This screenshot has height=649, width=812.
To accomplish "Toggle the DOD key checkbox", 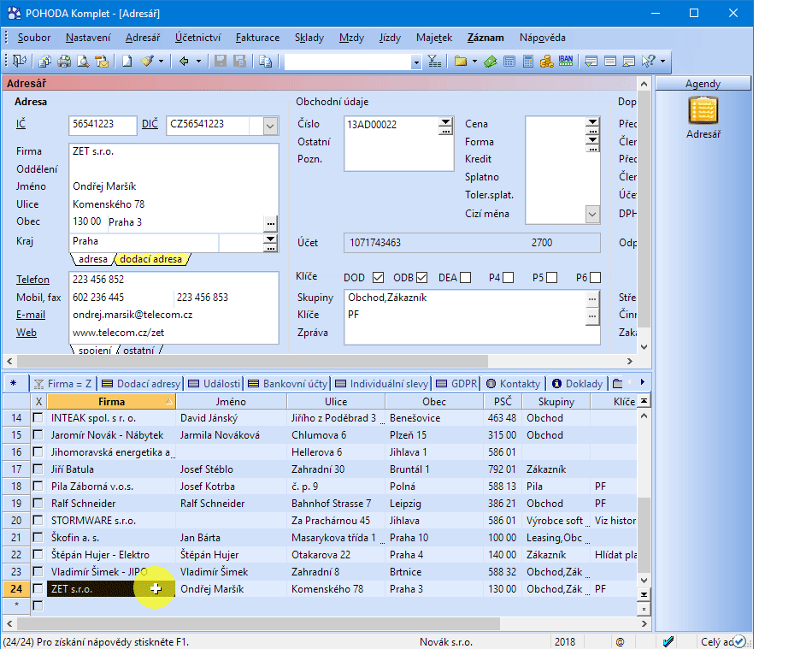I will click(378, 278).
